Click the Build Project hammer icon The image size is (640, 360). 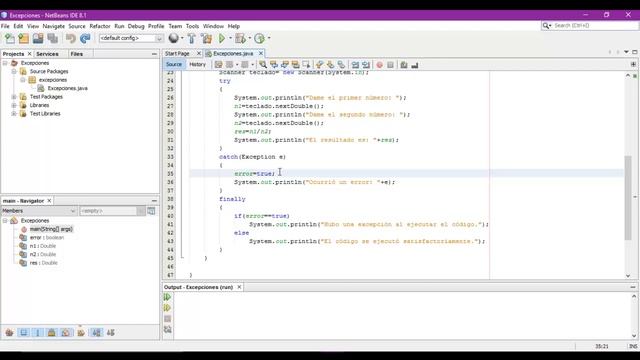191,38
